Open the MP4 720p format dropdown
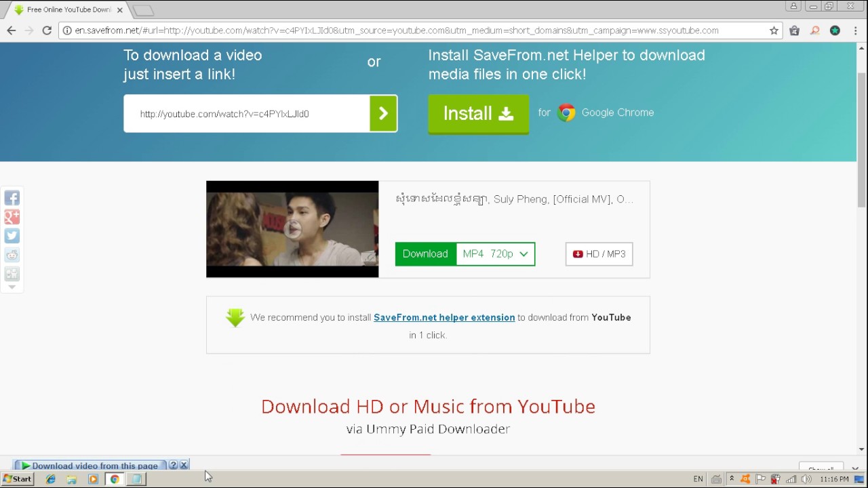This screenshot has width=868, height=488. click(495, 254)
